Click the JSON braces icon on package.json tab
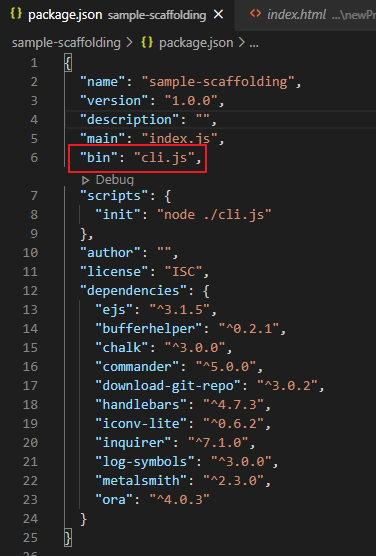The height and width of the screenshot is (556, 376). pos(16,14)
